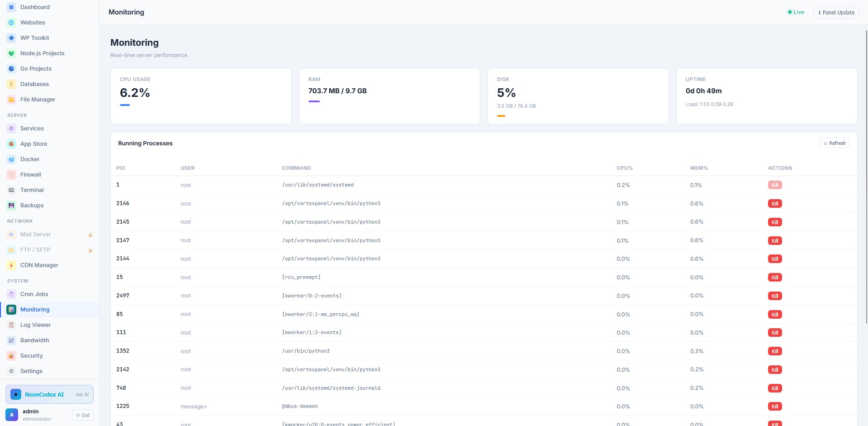The height and width of the screenshot is (426, 868).
Task: Click the App Store icon
Action: click(11, 144)
